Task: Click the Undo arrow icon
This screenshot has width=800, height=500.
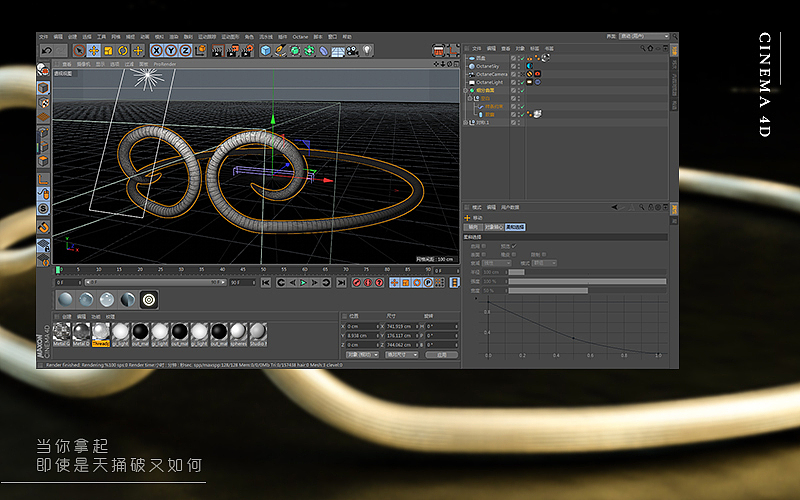Action: (x=47, y=51)
